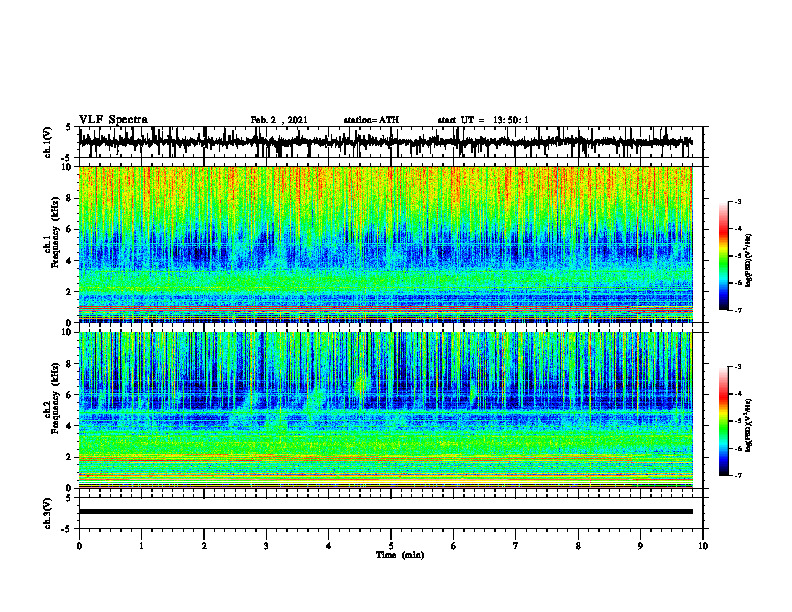Click the time axis tick label 4 minutes
This screenshot has width=792, height=612.
pos(328,546)
